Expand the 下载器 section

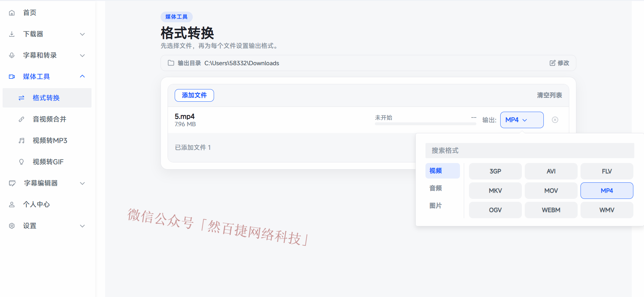tap(83, 34)
